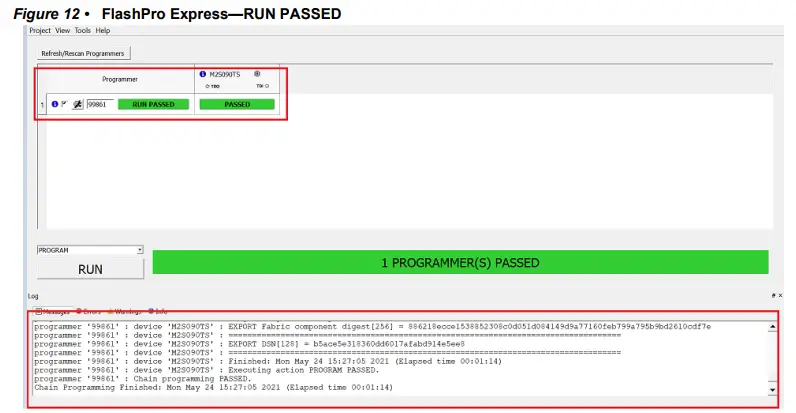Image resolution: width=796 pixels, height=413 pixels.
Task: Click Refresh/Rescan Programmers button
Action: [83, 53]
